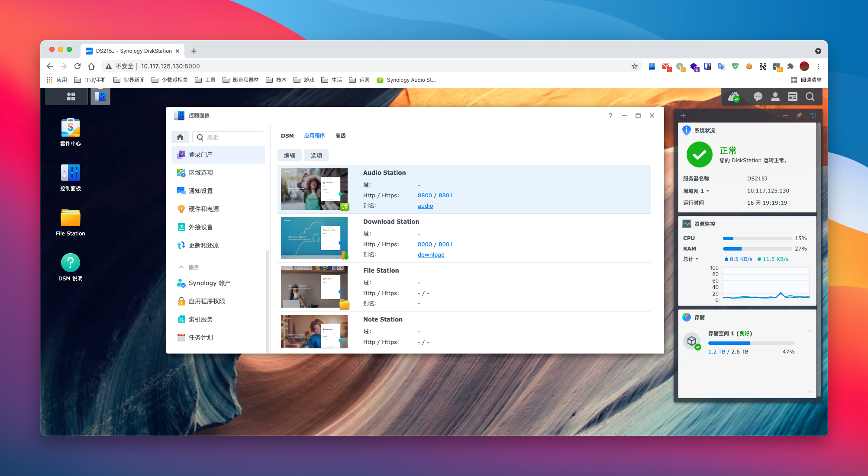The height and width of the screenshot is (476, 868).
Task: Switch to the DSM tab
Action: coord(287,135)
